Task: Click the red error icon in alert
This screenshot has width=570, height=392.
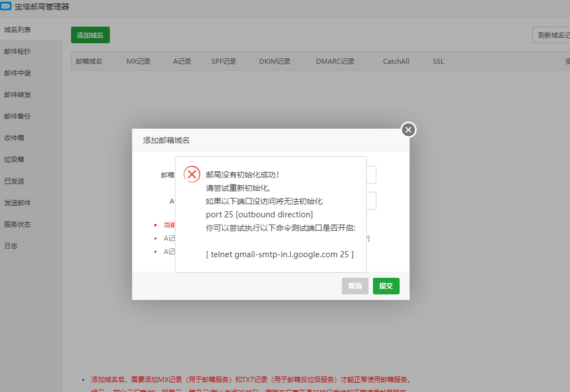Action: point(192,175)
